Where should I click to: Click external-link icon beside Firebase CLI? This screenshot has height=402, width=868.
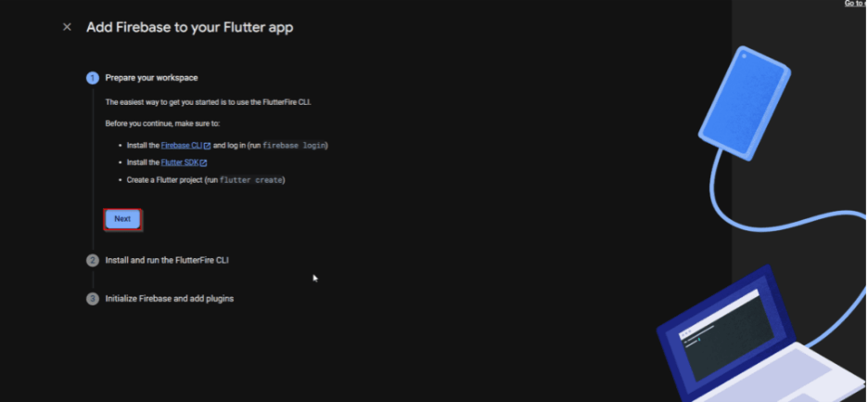click(207, 146)
